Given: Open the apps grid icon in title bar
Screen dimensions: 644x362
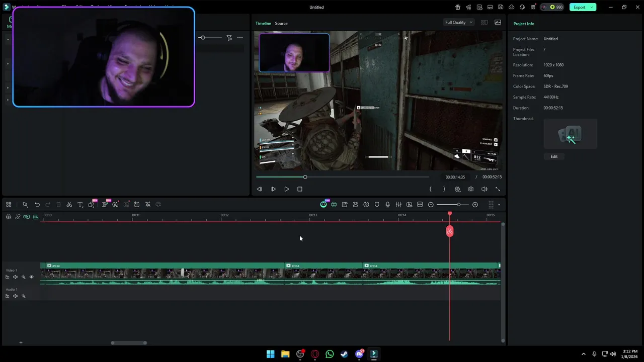Looking at the screenshot, I should (x=533, y=7).
